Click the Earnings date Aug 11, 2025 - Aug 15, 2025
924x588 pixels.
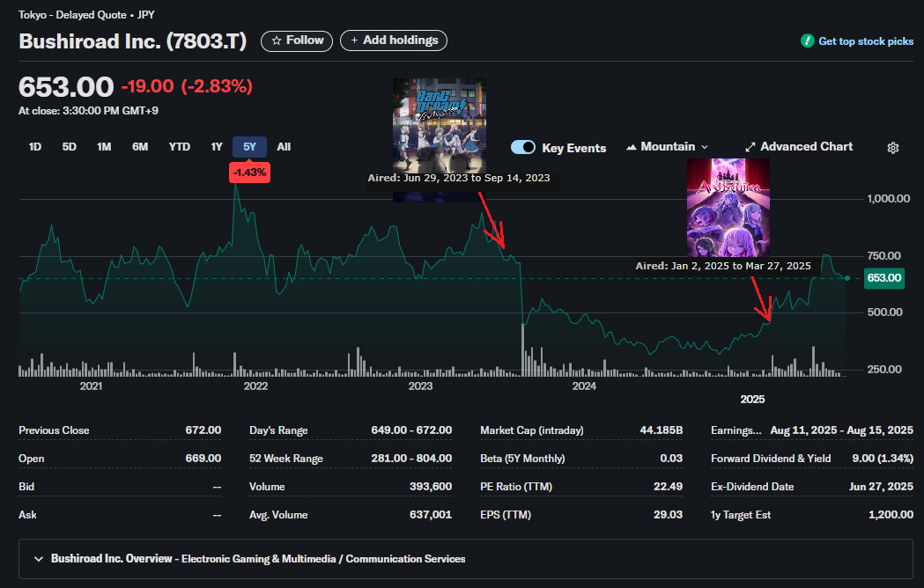[841, 430]
